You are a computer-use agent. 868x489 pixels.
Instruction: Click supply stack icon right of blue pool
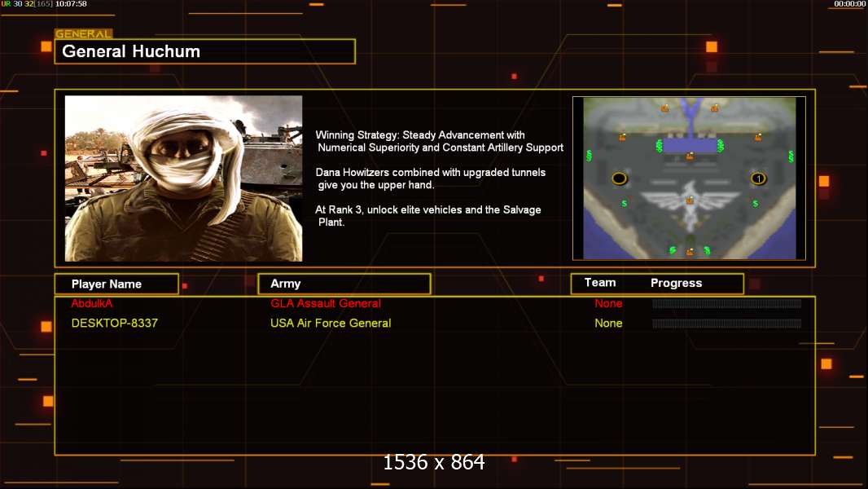pos(720,146)
